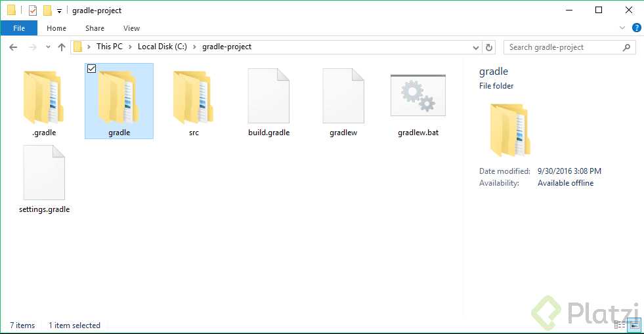
Task: Minimize the gradle-project window
Action: coord(569,10)
